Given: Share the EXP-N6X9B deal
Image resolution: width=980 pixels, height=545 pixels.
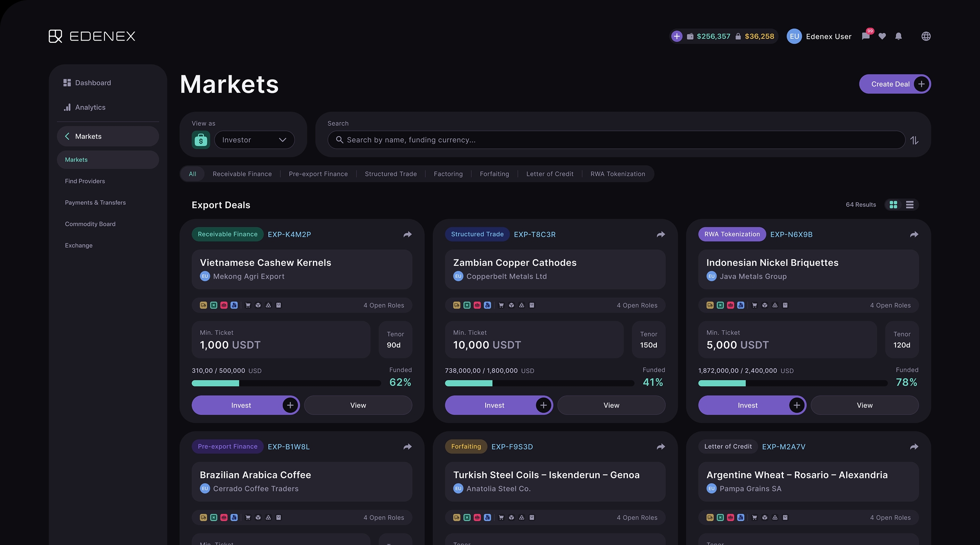Looking at the screenshot, I should pyautogui.click(x=914, y=234).
